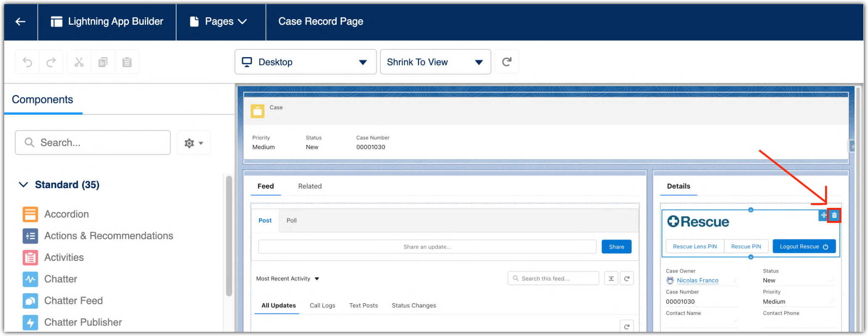Click the Rescue Lens PIN button
This screenshot has height=336, width=868.
tap(695, 247)
